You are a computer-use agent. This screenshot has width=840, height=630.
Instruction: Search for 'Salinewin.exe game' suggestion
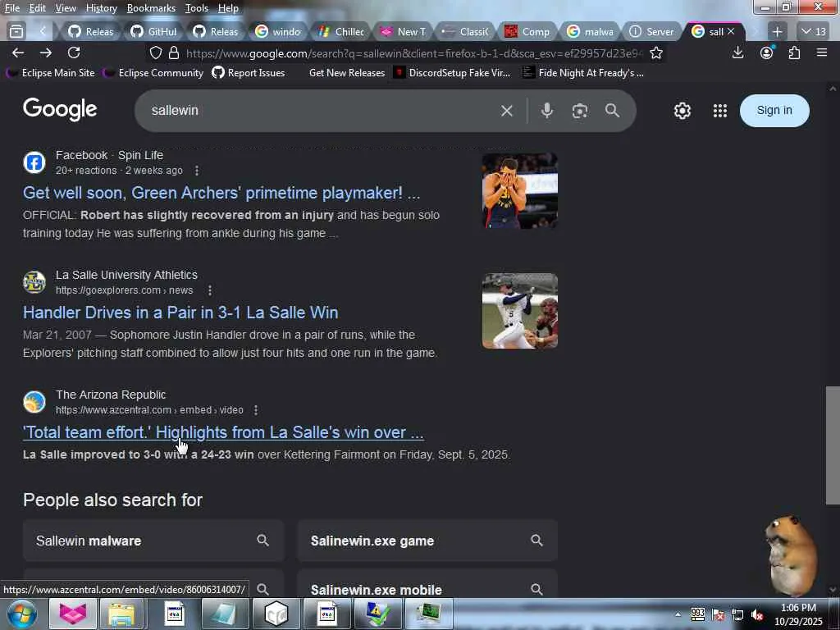click(427, 541)
